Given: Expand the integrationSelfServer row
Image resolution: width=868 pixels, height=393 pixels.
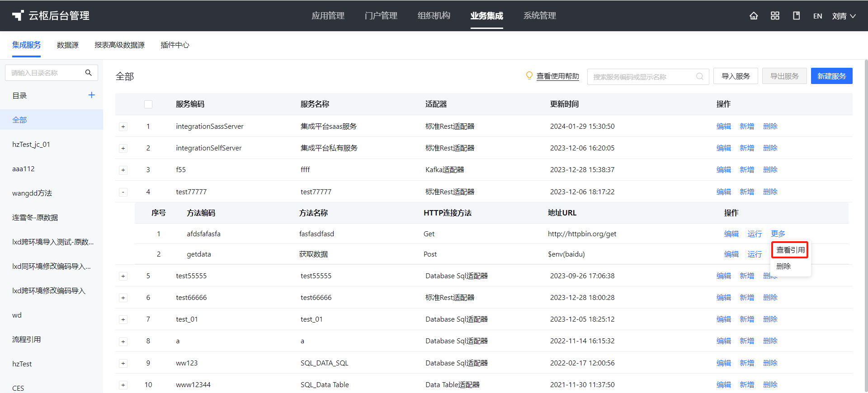Looking at the screenshot, I should (123, 148).
